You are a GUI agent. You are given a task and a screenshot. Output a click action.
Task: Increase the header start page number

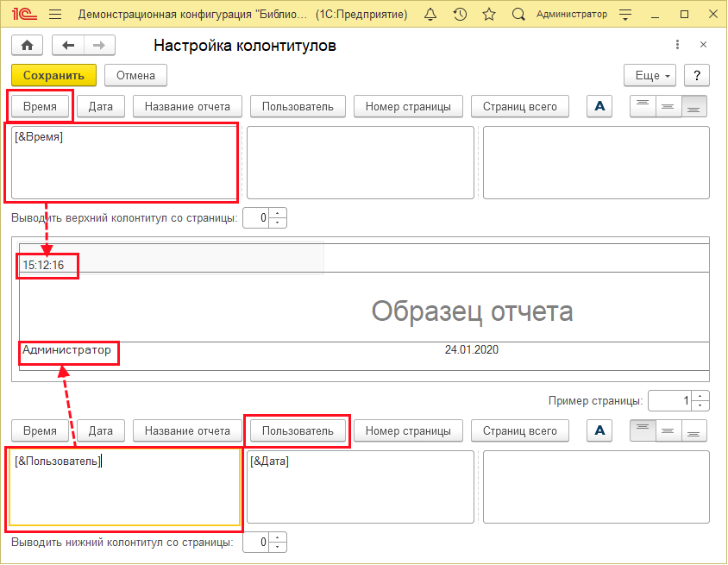(x=278, y=213)
